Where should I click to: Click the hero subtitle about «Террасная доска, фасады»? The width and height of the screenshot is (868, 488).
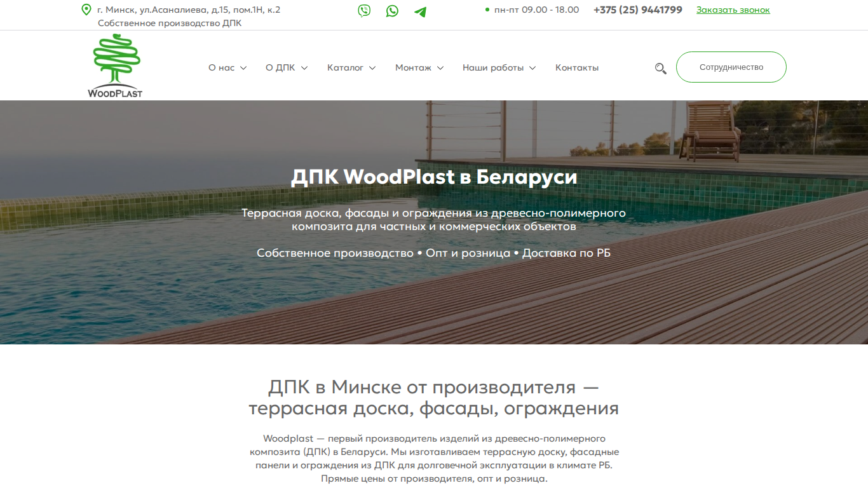[x=434, y=219]
